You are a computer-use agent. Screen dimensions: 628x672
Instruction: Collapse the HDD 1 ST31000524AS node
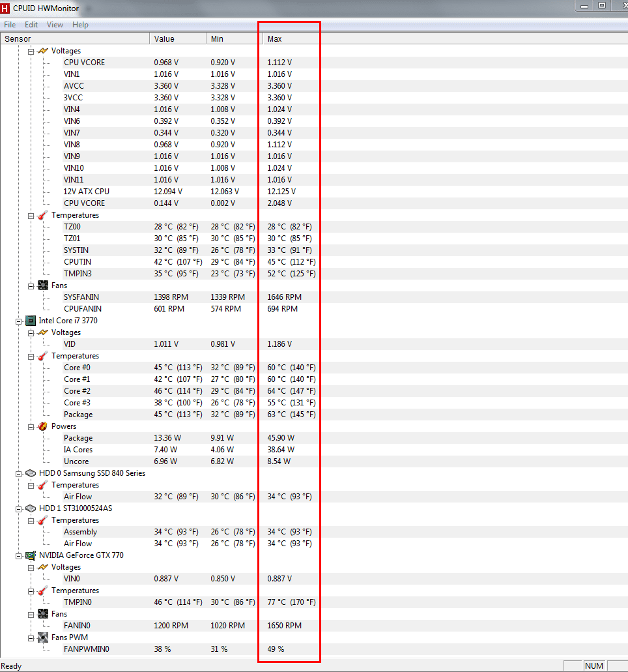click(x=18, y=508)
